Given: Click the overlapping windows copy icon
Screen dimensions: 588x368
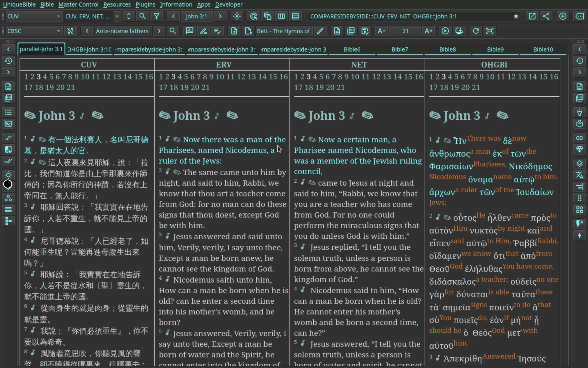Looking at the screenshot, I should pyautogui.click(x=267, y=16).
